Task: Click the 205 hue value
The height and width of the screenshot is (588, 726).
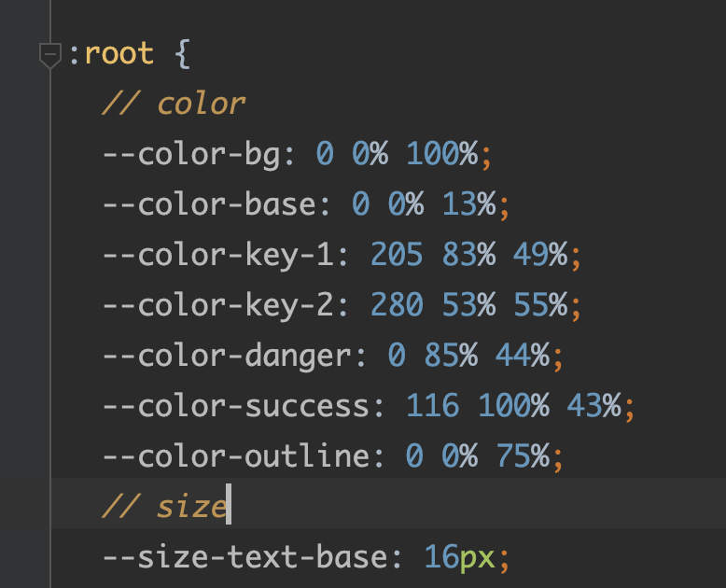Action: pyautogui.click(x=397, y=254)
